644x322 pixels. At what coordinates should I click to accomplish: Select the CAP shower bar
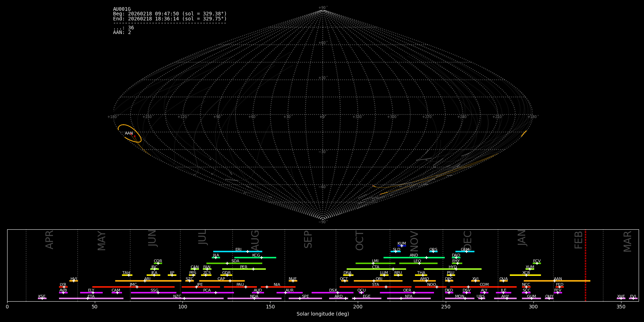pos(222,281)
